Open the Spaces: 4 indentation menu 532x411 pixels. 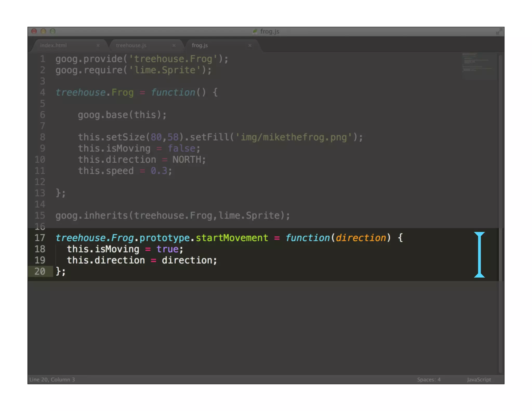[x=429, y=380]
